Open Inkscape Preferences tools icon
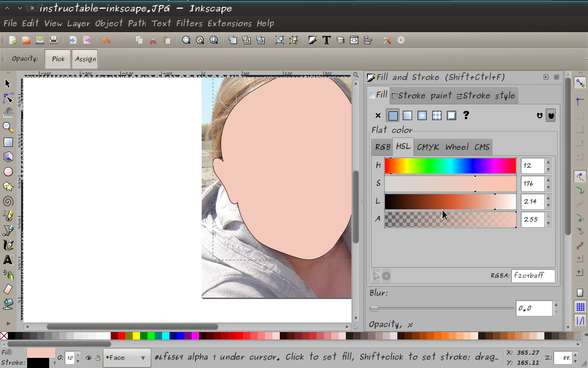Image resolution: width=588 pixels, height=368 pixels. (x=387, y=40)
